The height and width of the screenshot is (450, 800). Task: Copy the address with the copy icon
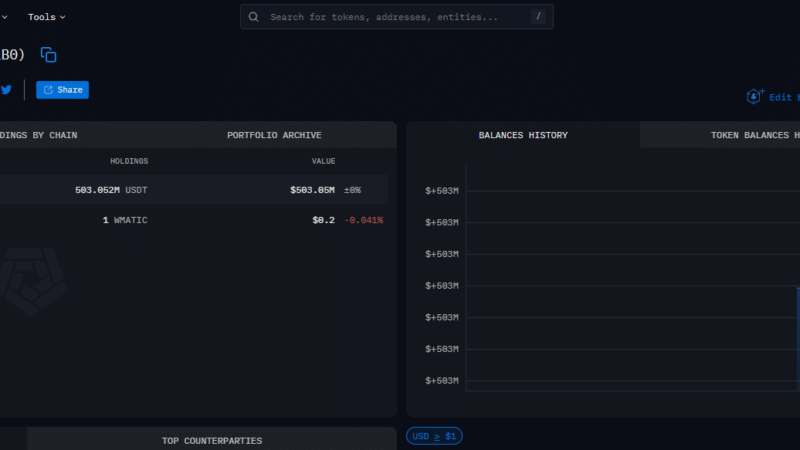click(x=48, y=55)
